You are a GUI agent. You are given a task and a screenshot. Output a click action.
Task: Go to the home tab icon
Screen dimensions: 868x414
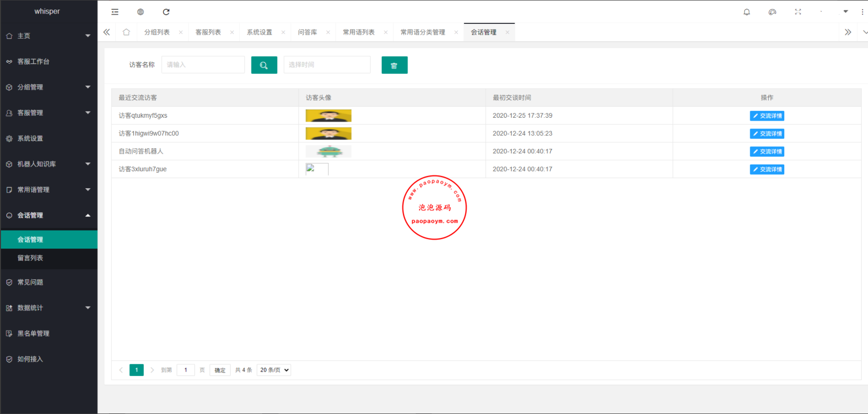pos(126,32)
